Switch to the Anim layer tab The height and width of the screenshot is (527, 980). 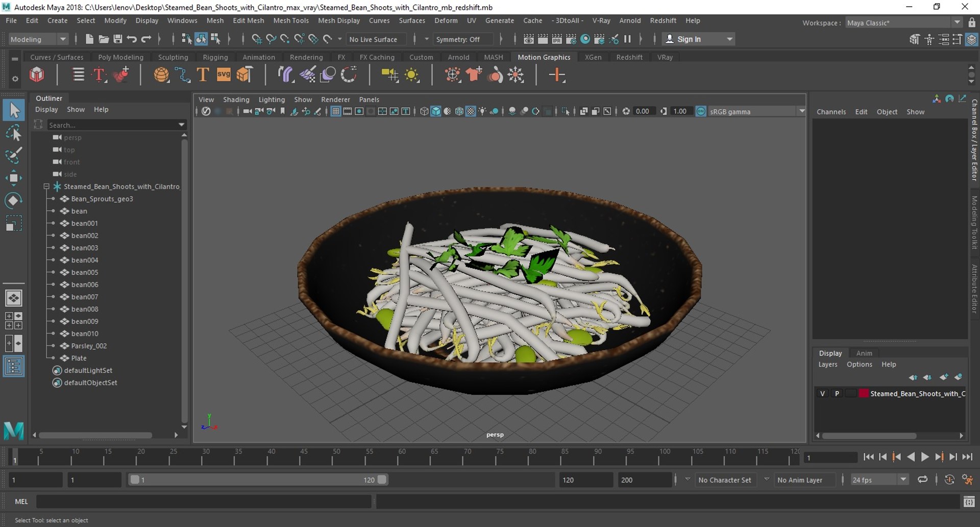864,353
